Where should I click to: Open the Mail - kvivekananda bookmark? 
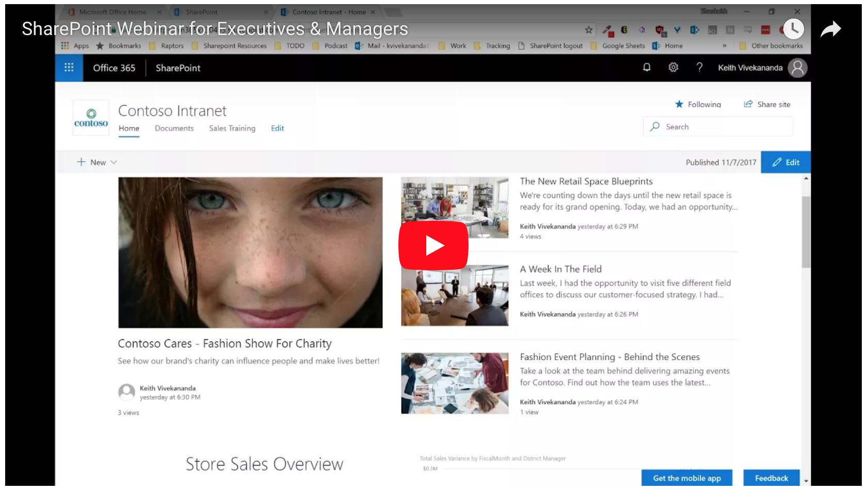click(393, 46)
